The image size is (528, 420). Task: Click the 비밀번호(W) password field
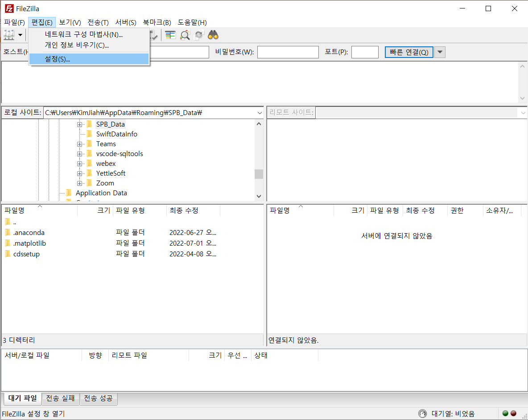click(x=288, y=52)
